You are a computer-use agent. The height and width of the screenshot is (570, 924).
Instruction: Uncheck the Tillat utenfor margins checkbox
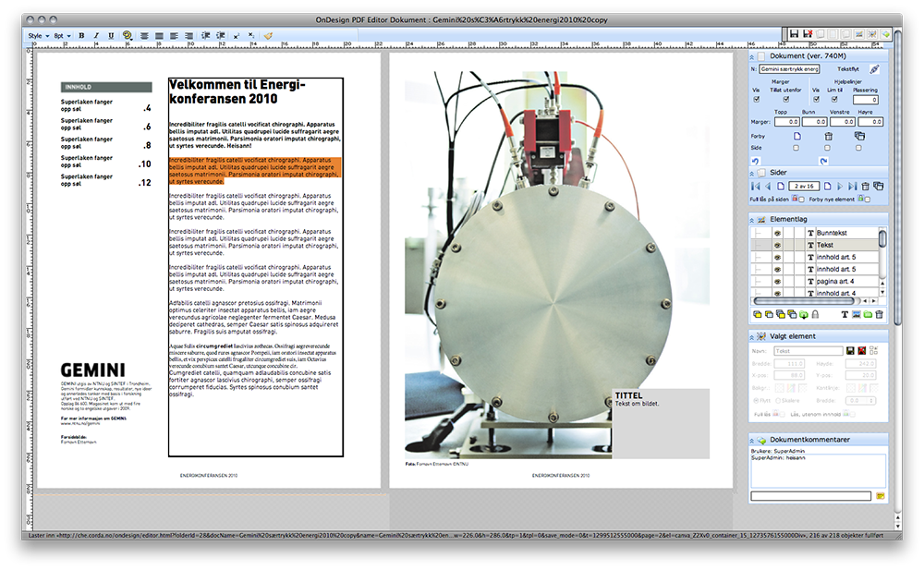[x=784, y=100]
